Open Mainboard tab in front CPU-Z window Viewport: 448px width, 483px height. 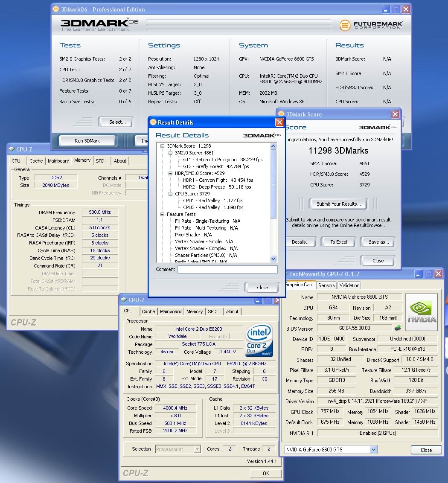coord(171,311)
